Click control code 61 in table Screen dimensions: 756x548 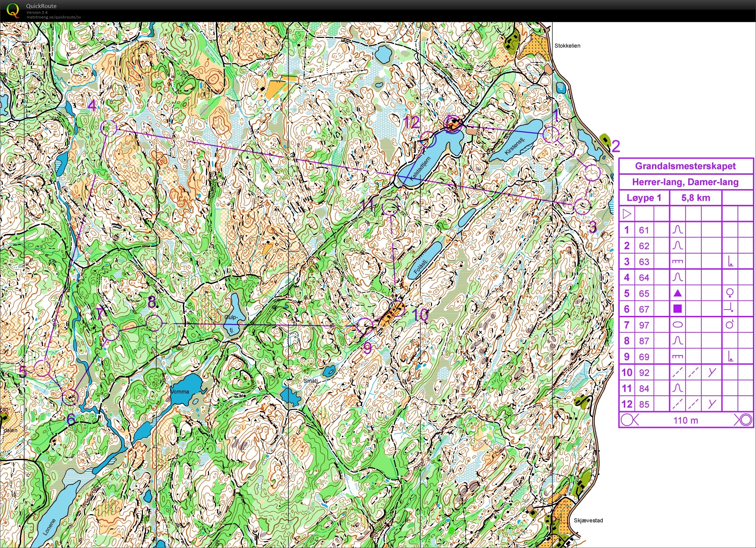[x=644, y=230]
